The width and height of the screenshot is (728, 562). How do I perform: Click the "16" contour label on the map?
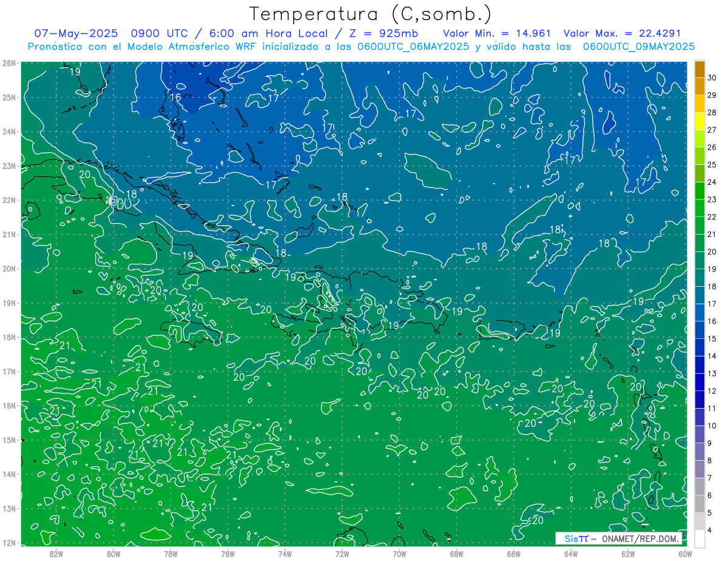pos(175,97)
